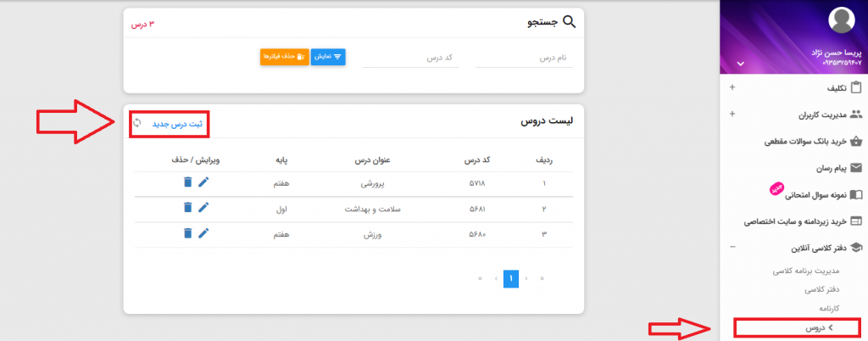The image size is (868, 341).
Task: Delete the ورزش lesson row
Action: pos(187,232)
